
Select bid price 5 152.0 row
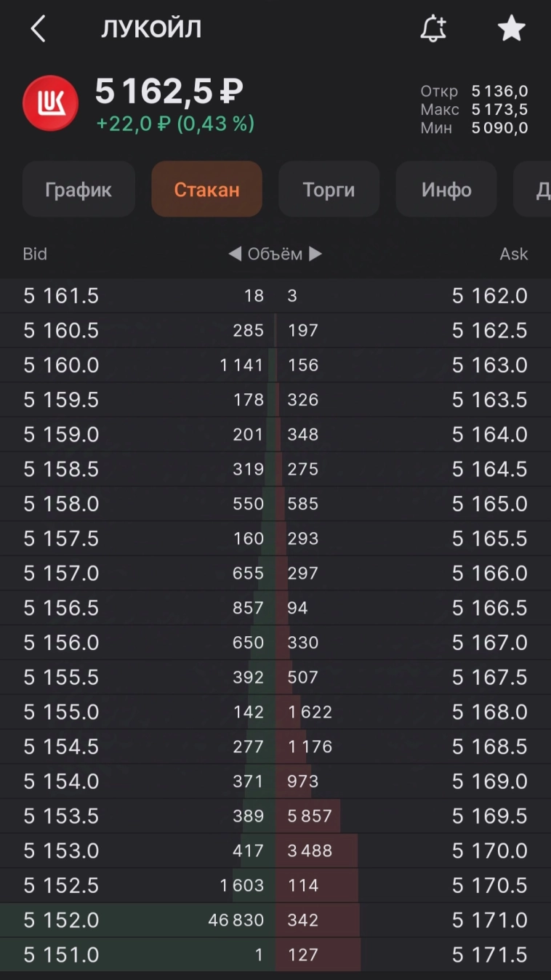coord(61,920)
